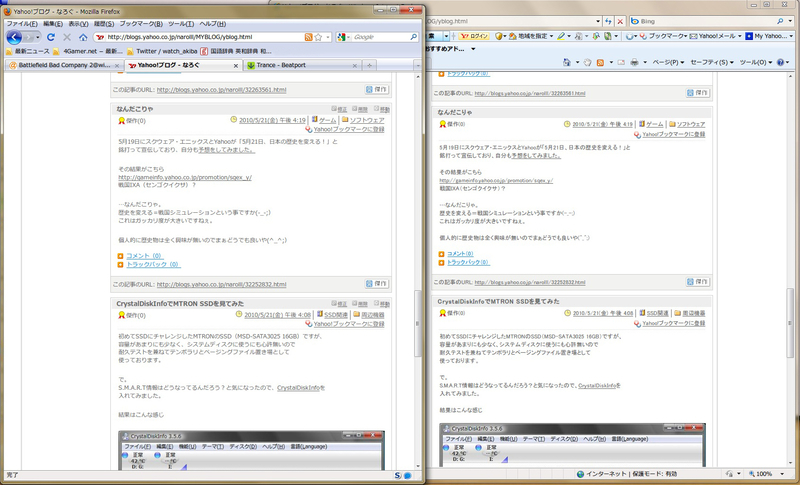
Task: Click the SSD関連 category link in Firefox
Action: [336, 315]
